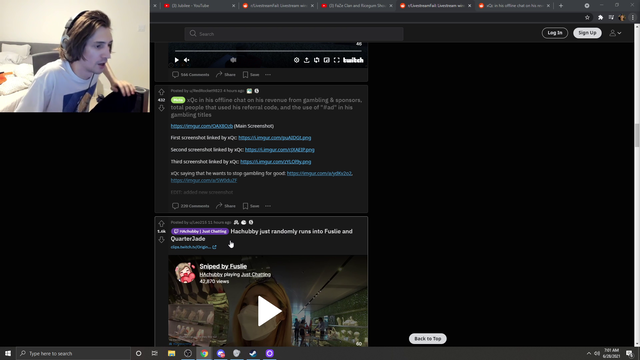The width and height of the screenshot is (640, 360).
Task: Expand the Reddit user account dropdown
Action: click(615, 33)
